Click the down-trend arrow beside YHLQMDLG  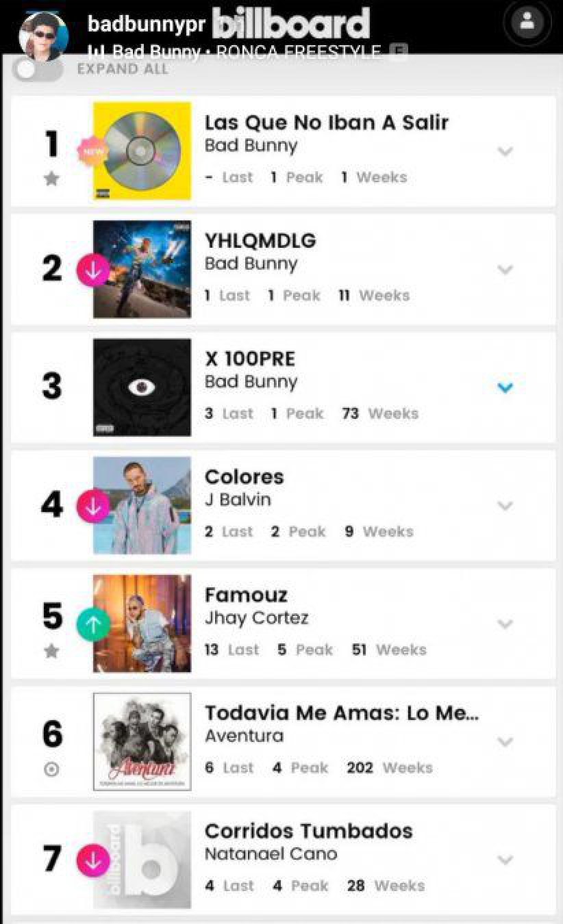94,270
